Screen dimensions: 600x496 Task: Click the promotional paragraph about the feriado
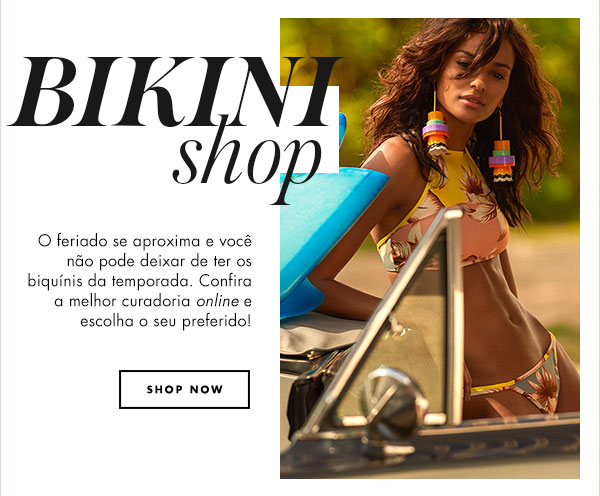(140, 281)
